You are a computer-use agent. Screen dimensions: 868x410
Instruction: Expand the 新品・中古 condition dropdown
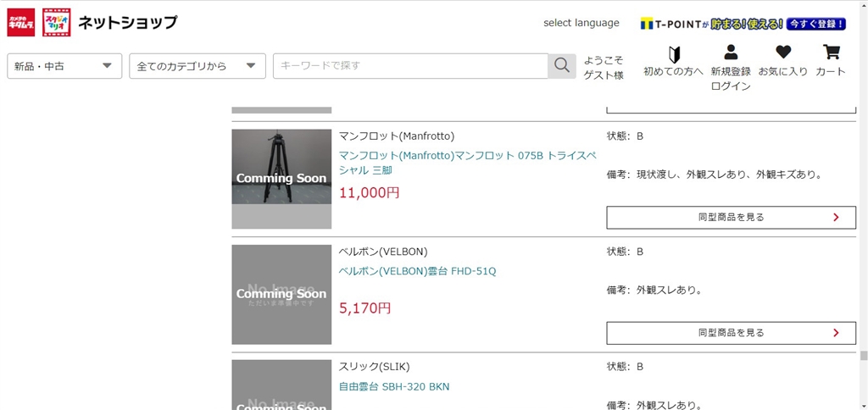click(x=64, y=66)
